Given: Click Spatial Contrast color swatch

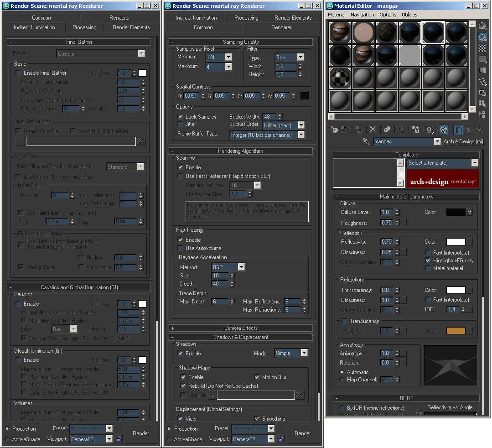Looking at the screenshot, I should 304,96.
